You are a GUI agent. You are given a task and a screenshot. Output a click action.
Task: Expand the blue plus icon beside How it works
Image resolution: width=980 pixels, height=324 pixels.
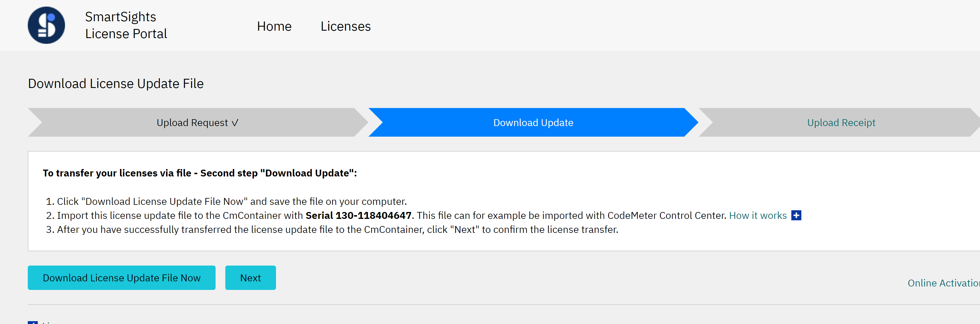pos(796,215)
